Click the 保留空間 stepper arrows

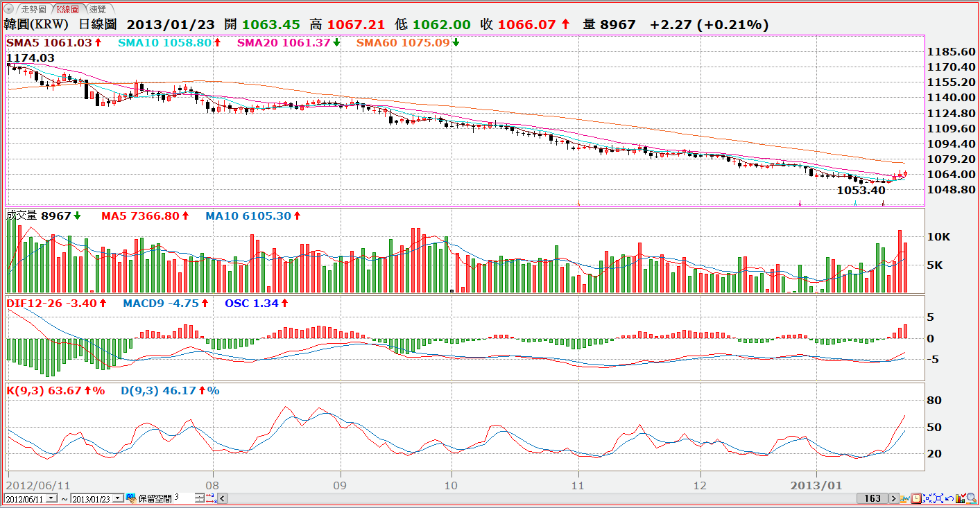[200, 498]
